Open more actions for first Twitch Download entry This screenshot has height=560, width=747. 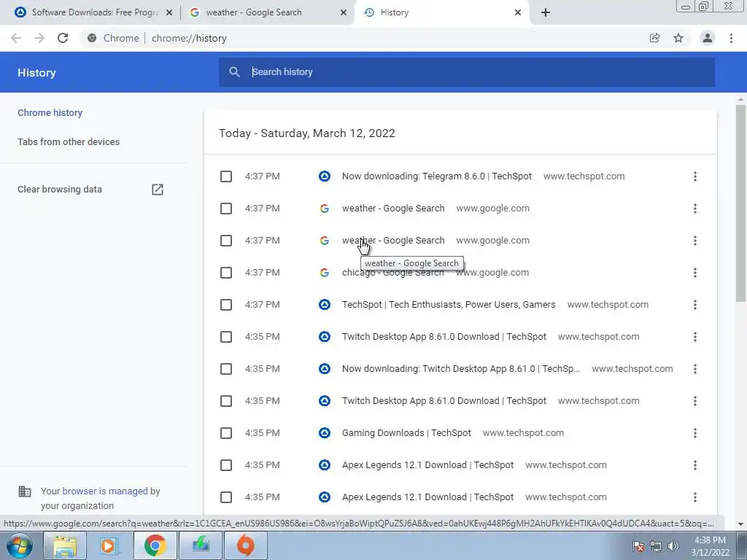point(695,337)
